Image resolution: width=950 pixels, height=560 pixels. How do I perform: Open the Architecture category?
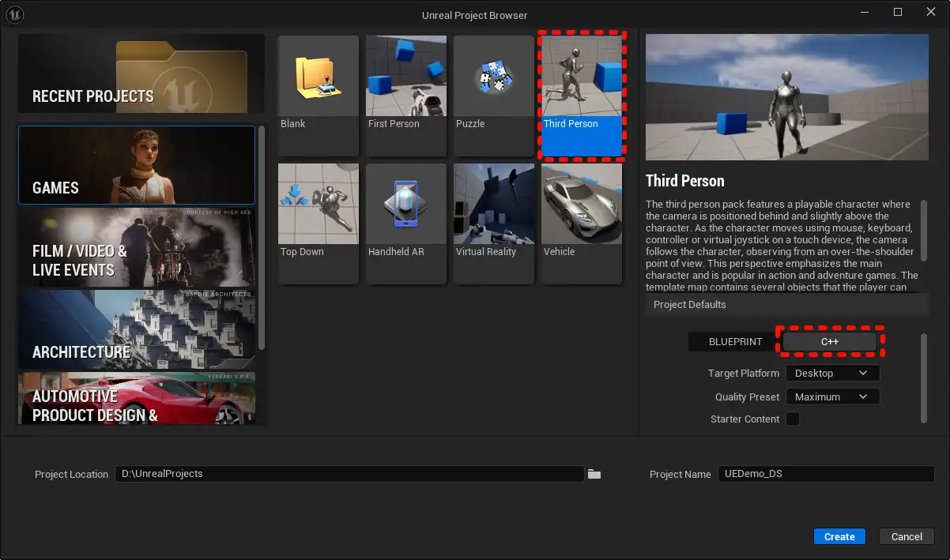(137, 329)
